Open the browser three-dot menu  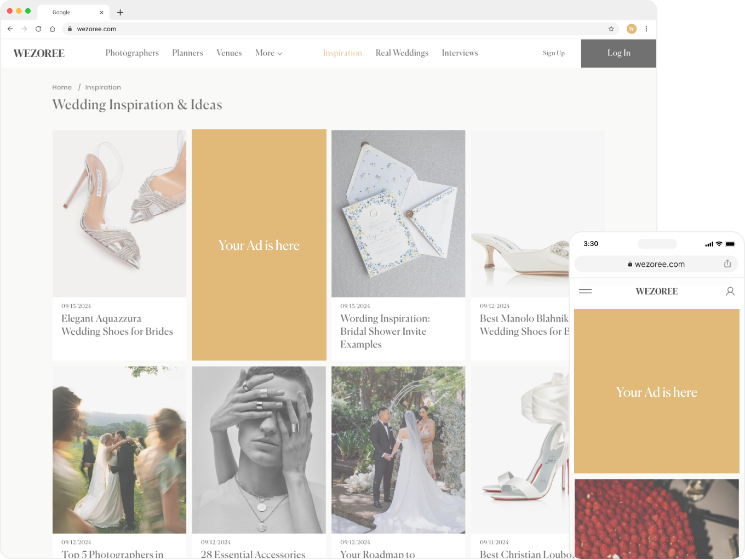tap(646, 29)
